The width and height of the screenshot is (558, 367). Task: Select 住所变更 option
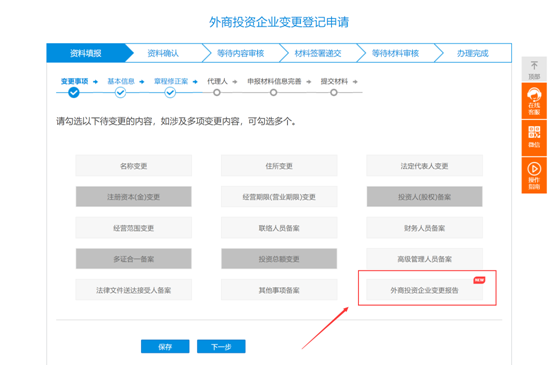279,166
